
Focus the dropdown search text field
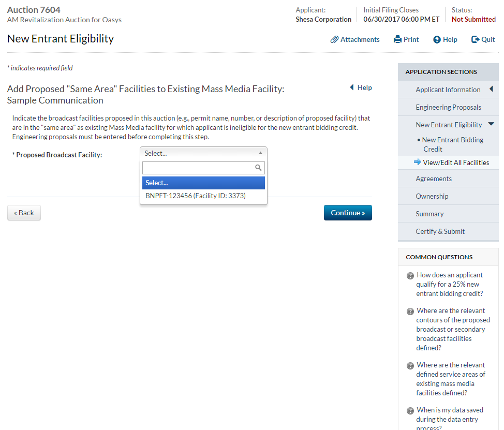[199, 168]
